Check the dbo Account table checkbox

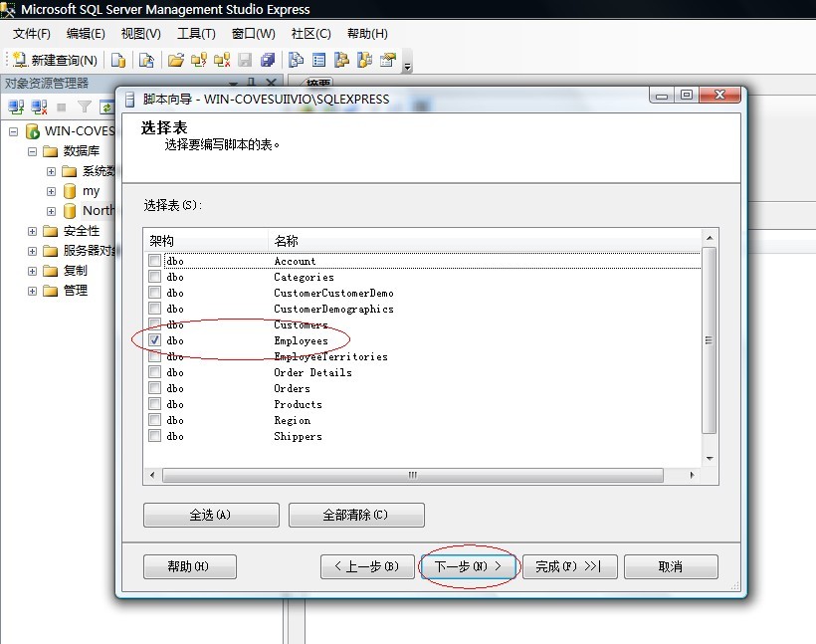point(154,261)
